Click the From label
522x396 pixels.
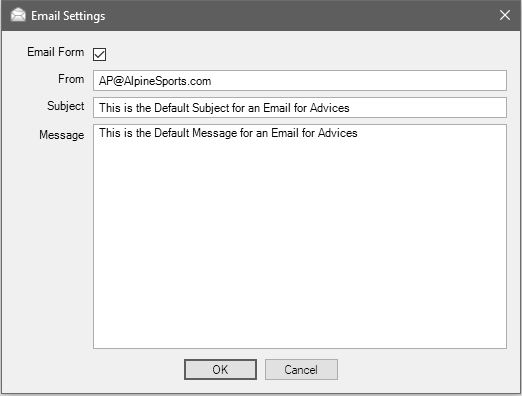71,79
